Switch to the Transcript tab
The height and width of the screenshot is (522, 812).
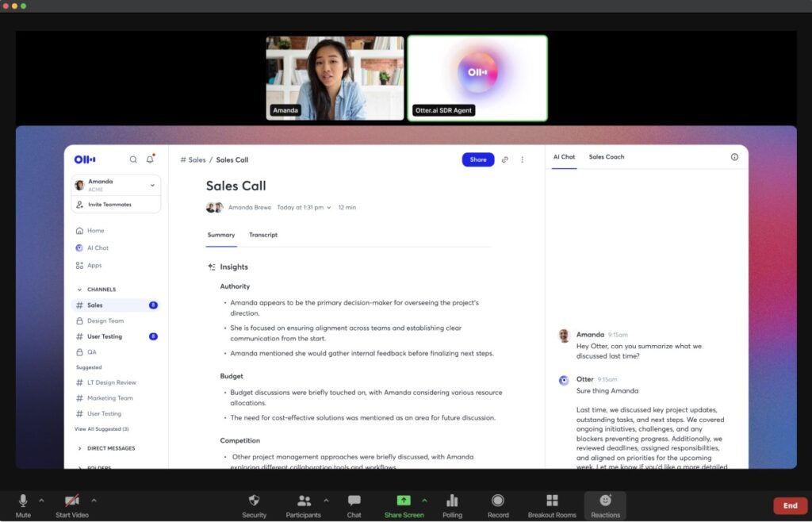tap(263, 235)
